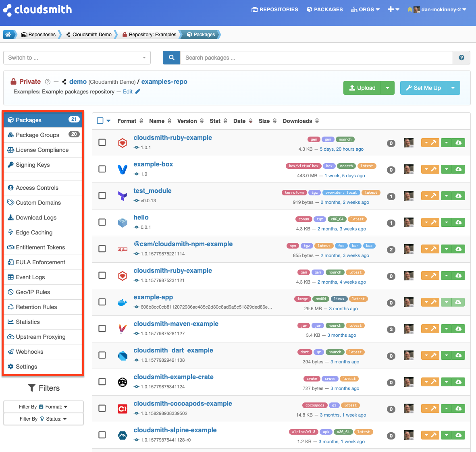This screenshot has height=452, width=476.
Task: Click the download count badge for cloudsmith-maven-example
Action: 391,329
